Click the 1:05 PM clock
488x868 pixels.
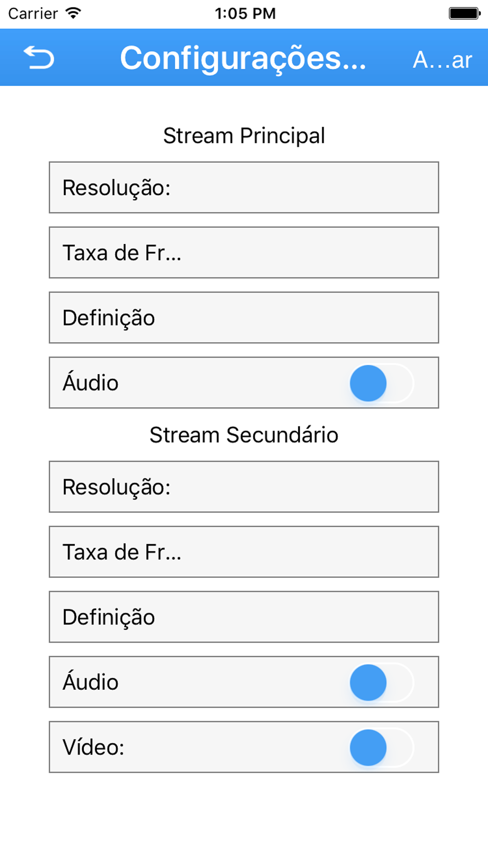pos(245,14)
